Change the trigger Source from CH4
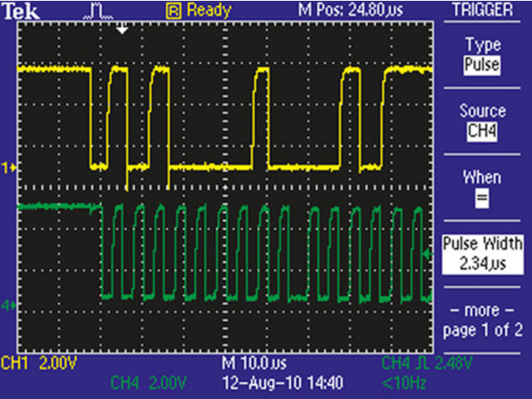Screen dimensions: 532x399 [483, 121]
